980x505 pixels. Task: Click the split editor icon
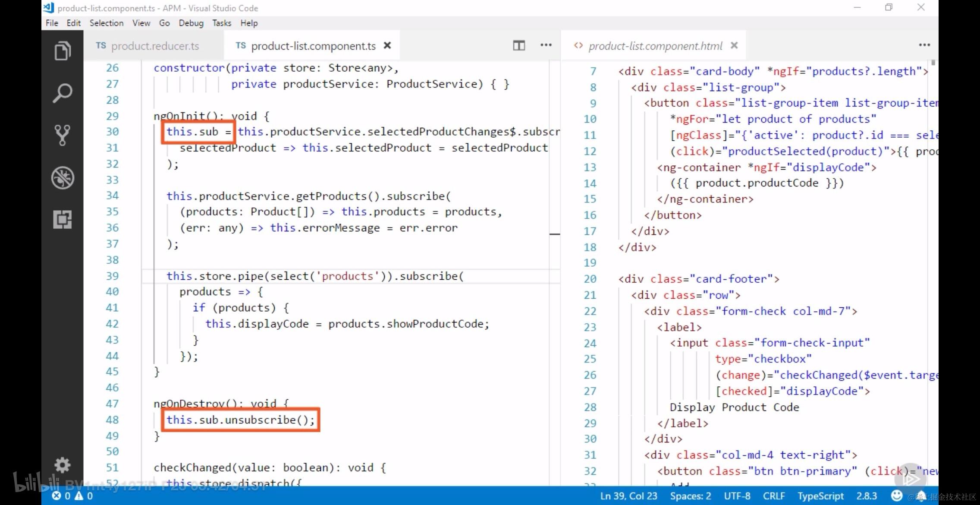coord(518,45)
